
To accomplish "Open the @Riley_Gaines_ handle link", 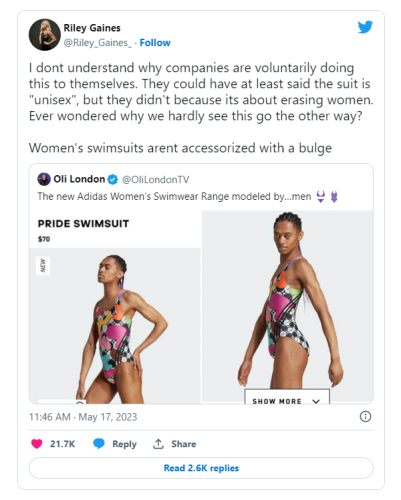I will pos(98,43).
